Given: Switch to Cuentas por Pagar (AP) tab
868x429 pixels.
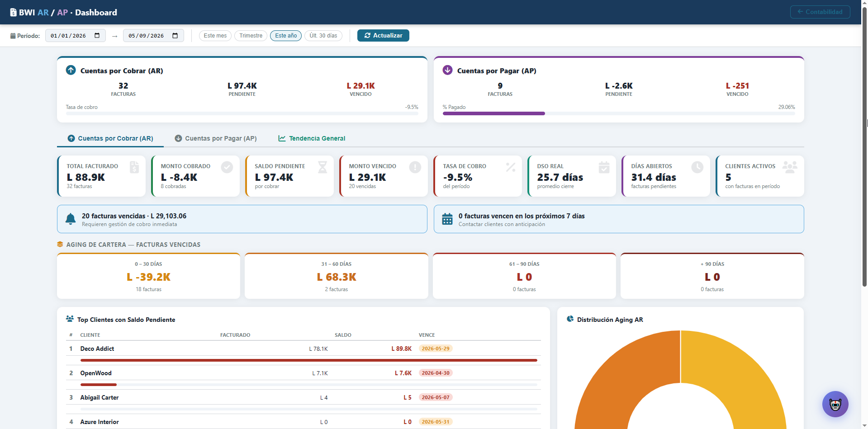Looking at the screenshot, I should coord(216,138).
